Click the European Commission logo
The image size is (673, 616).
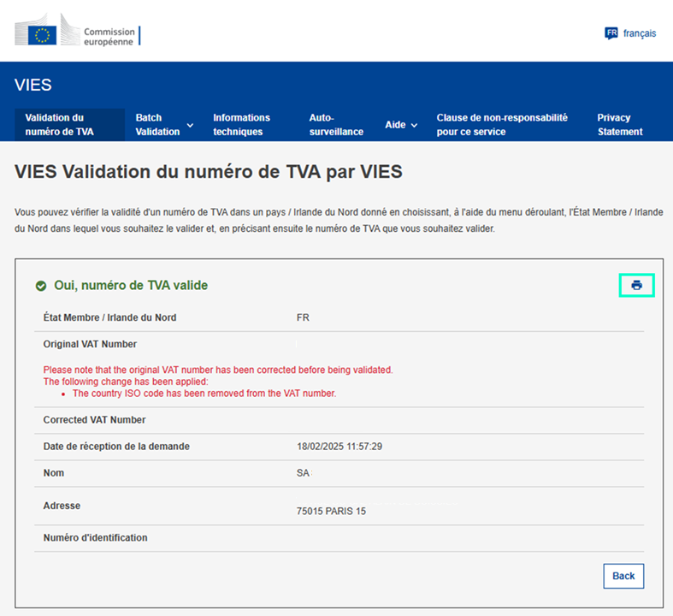click(x=77, y=35)
